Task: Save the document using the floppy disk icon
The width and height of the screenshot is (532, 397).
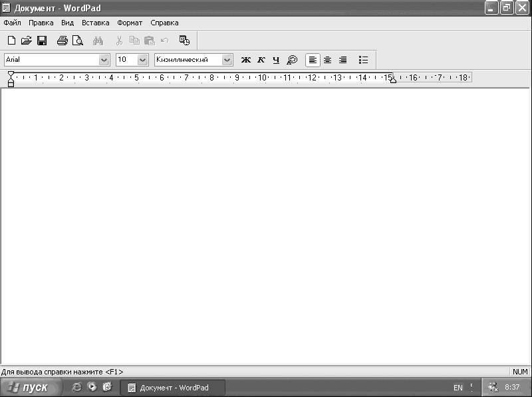Action: 42,41
